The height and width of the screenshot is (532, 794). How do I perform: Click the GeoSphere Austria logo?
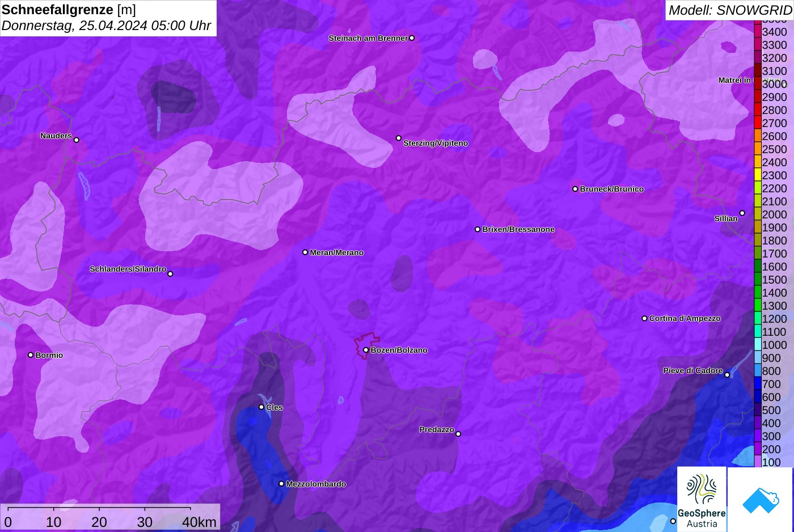point(702,499)
